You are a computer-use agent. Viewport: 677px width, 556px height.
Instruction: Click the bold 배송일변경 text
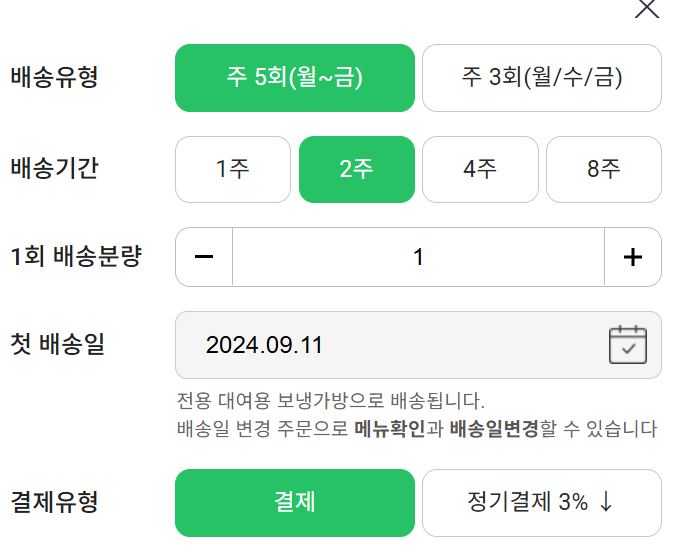click(494, 430)
